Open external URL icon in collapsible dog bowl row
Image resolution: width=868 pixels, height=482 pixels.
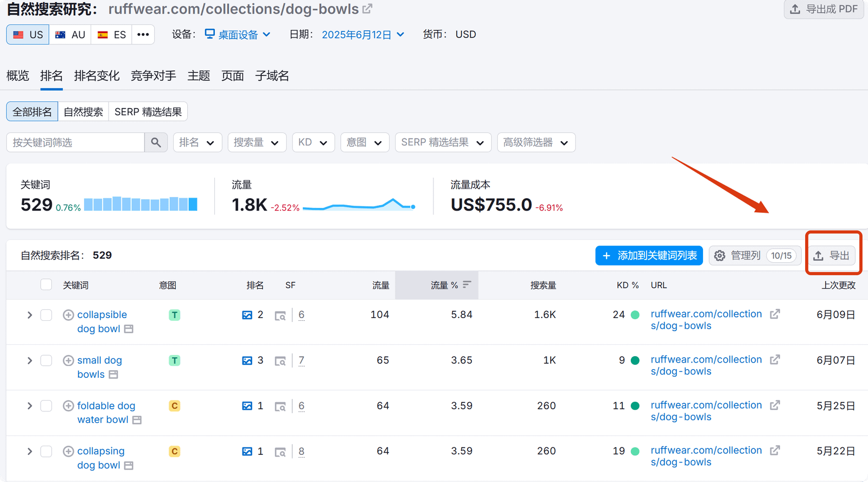tap(775, 314)
